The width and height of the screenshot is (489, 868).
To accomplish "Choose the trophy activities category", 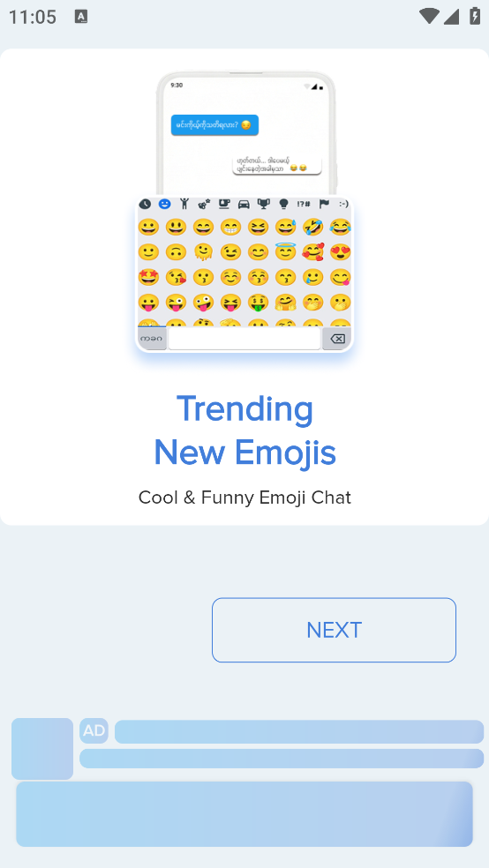I will pos(264,204).
